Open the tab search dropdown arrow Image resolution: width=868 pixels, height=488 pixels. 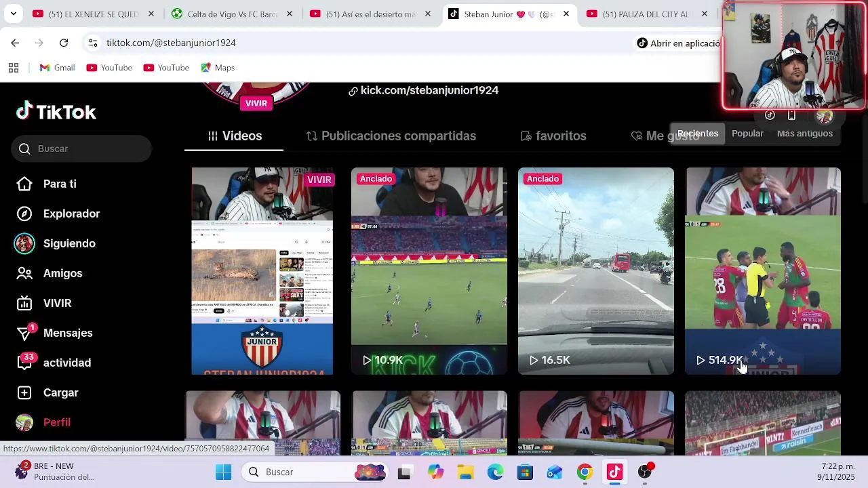point(13,14)
